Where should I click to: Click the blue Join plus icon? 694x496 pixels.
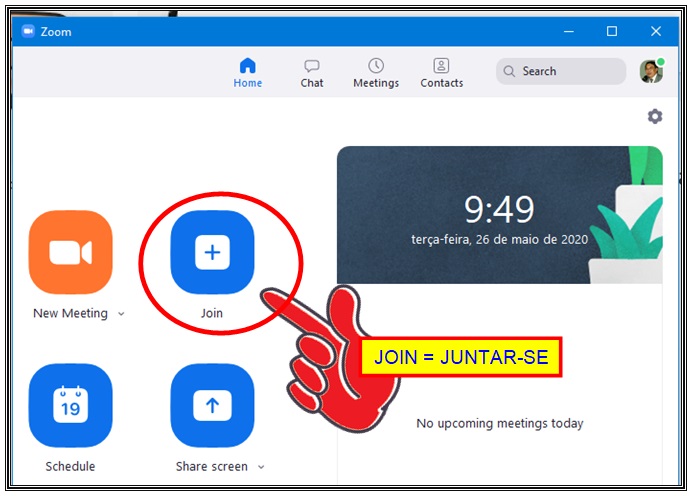click(x=212, y=252)
